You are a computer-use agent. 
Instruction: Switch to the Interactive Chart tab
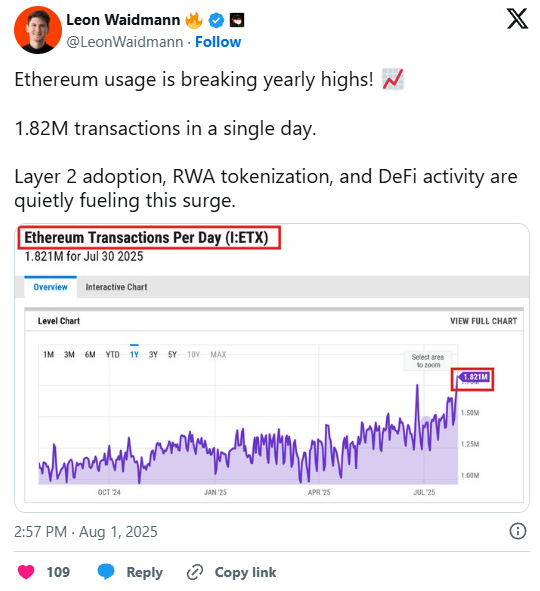pyautogui.click(x=116, y=287)
